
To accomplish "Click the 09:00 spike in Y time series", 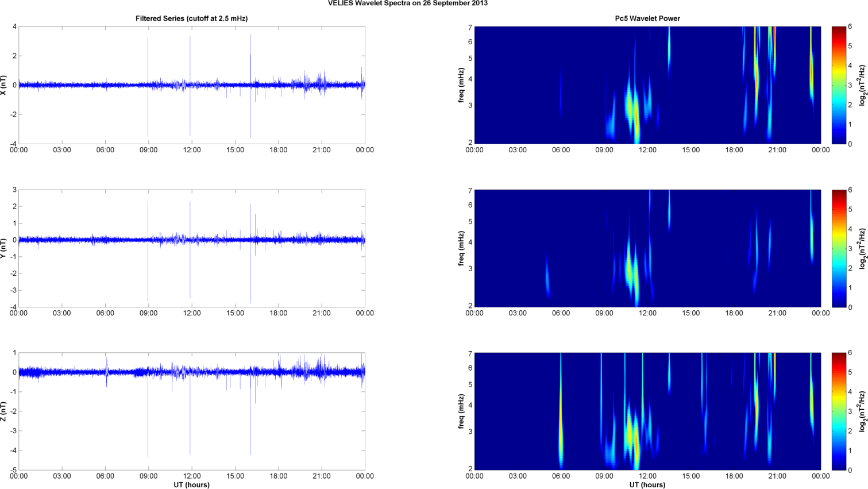I will (148, 251).
